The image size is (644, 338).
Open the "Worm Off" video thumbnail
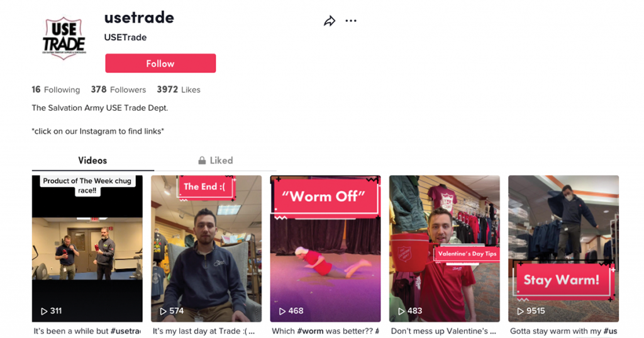(325, 249)
